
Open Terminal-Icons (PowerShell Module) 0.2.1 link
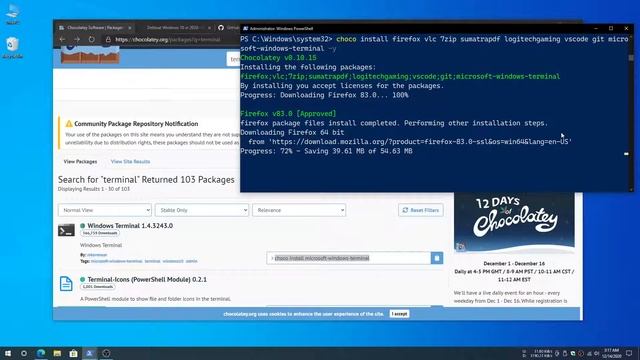coord(147,280)
